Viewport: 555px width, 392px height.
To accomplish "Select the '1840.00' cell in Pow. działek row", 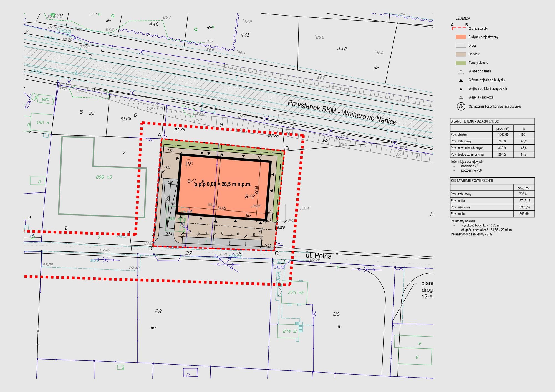I will point(503,135).
